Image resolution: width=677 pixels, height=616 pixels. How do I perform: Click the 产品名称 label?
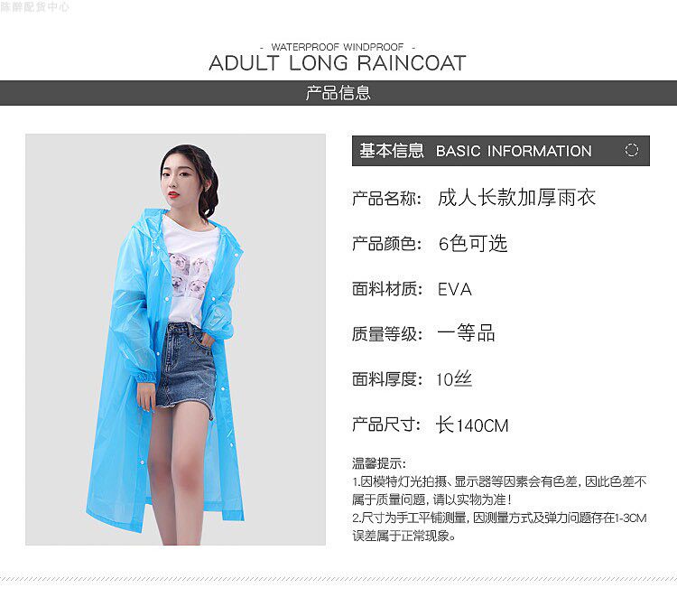[387, 199]
